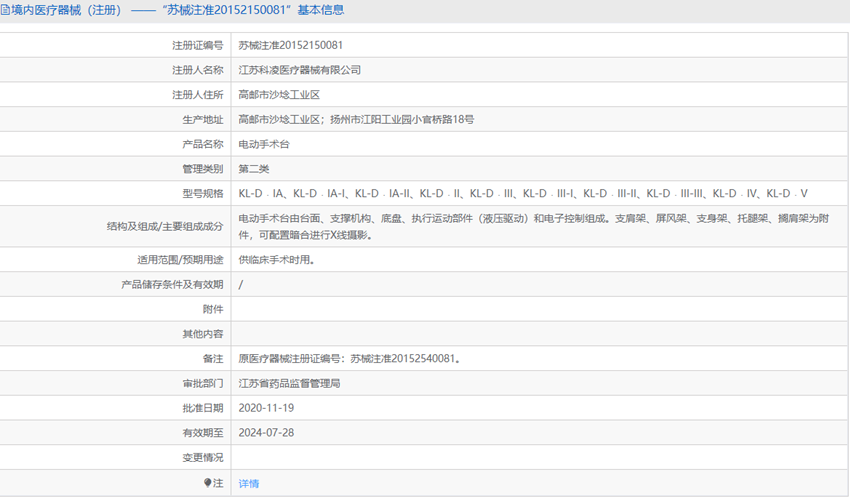Click the remark text 原医疗器械注册证编号：苏械注准20152540081
This screenshot has height=498, width=850.
350,358
